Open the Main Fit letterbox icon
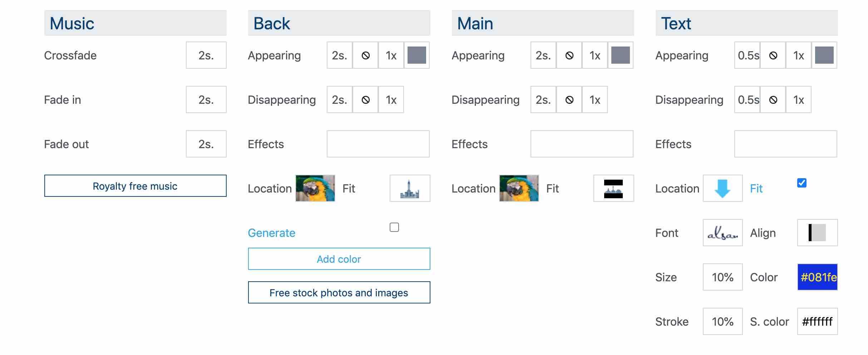 click(x=613, y=188)
